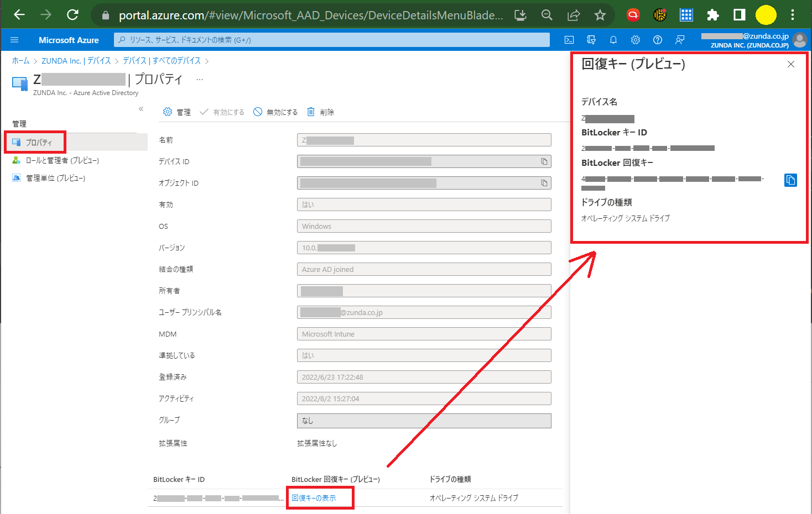Open the ellipsis more options by title

[x=200, y=80]
